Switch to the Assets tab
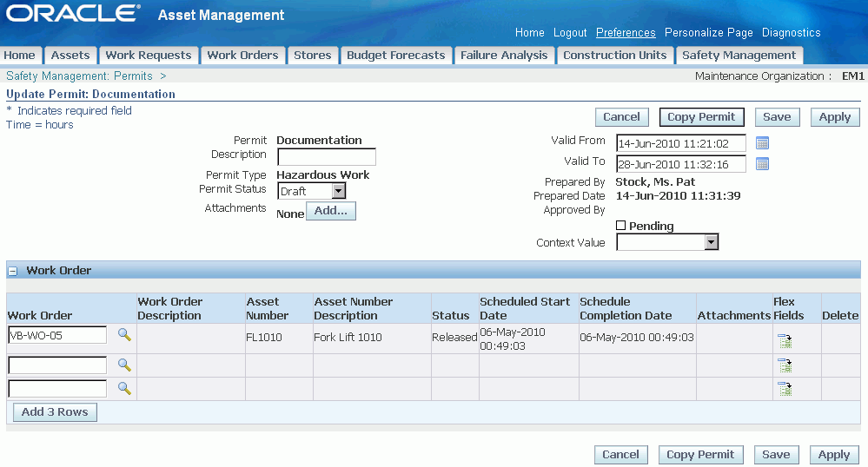 click(70, 56)
